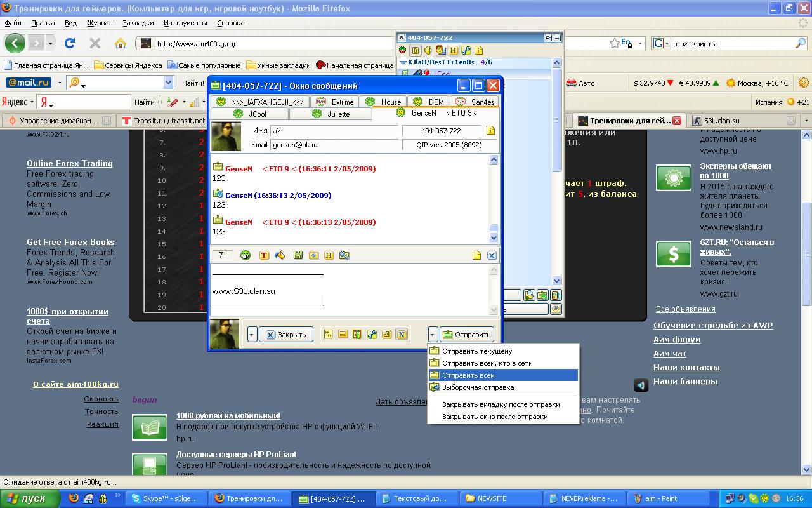The image size is (812, 508).
Task: Switch to the House chat tab
Action: click(384, 102)
